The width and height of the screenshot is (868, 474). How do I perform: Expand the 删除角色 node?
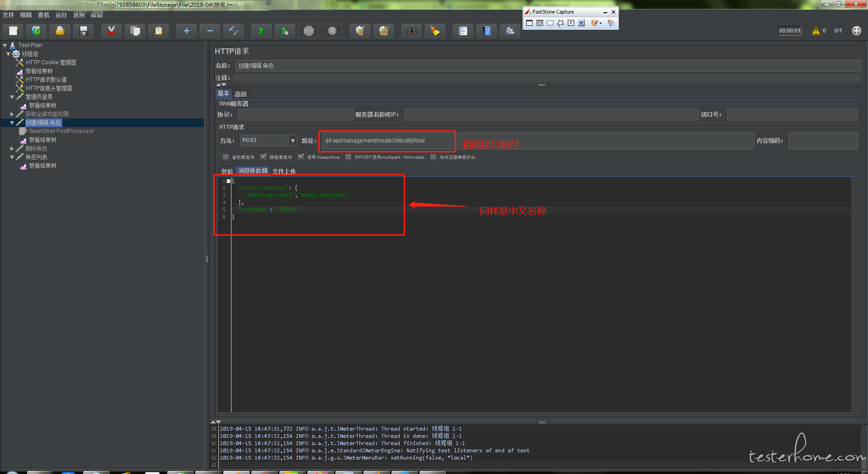[x=12, y=148]
